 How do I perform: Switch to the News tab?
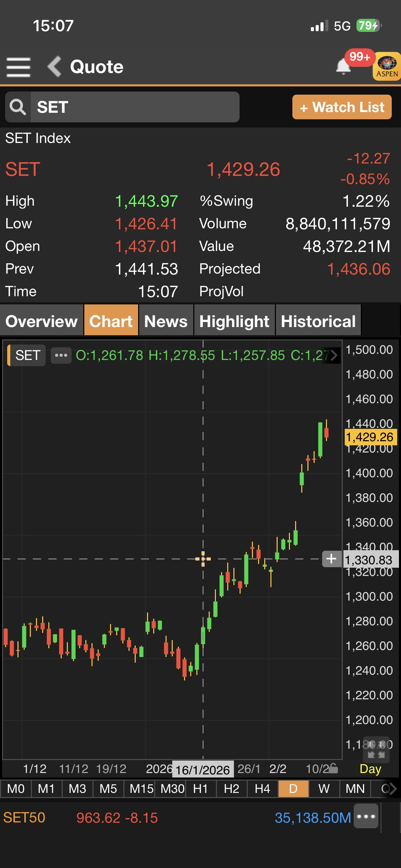click(x=166, y=321)
